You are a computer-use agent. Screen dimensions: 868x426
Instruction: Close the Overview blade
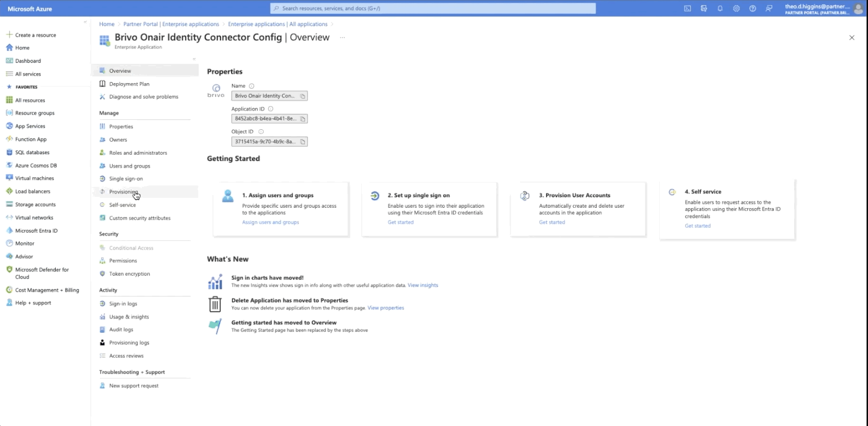(852, 38)
